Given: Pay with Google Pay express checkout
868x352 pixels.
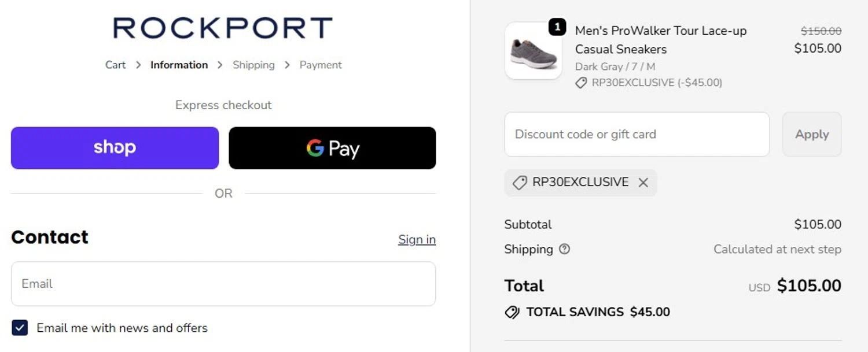Looking at the screenshot, I should point(332,148).
